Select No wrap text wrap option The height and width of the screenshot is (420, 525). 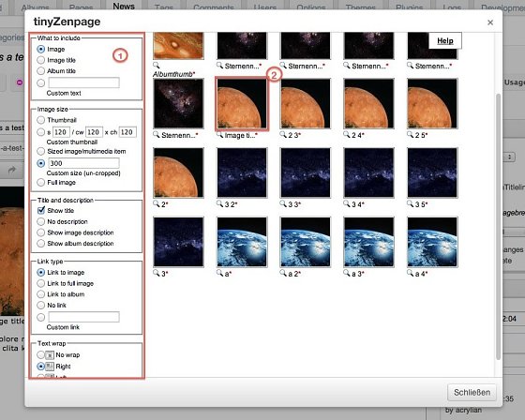(x=41, y=354)
